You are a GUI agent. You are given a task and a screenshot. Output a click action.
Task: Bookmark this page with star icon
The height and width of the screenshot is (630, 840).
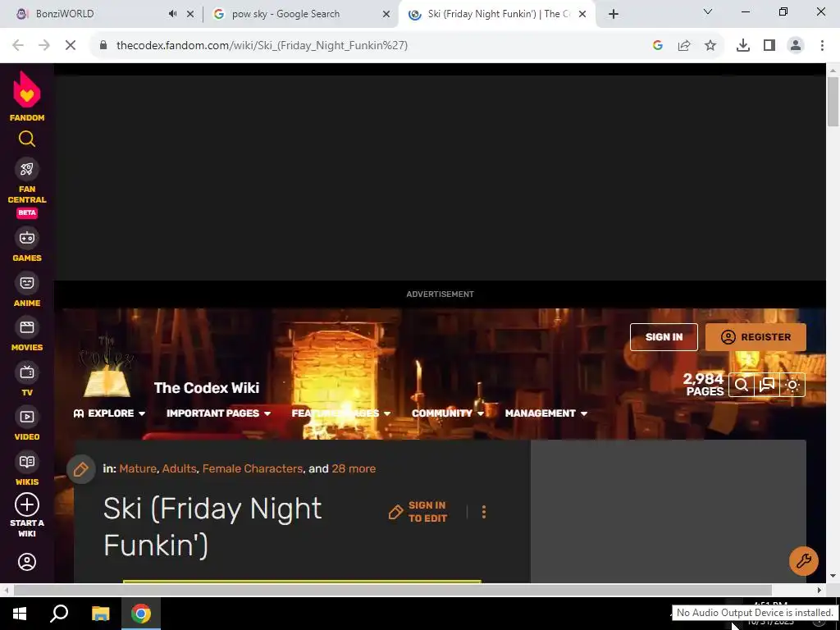click(x=710, y=46)
